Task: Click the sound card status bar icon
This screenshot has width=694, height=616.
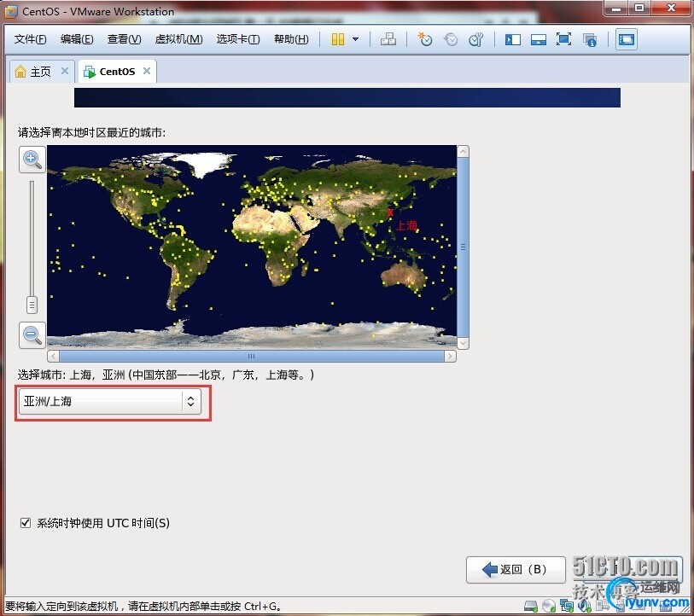Action: pos(584,606)
